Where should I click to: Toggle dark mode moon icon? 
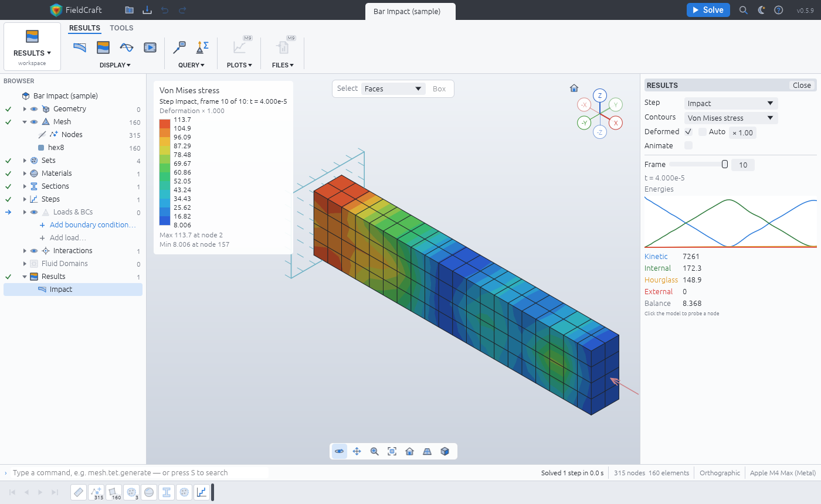[x=761, y=10]
